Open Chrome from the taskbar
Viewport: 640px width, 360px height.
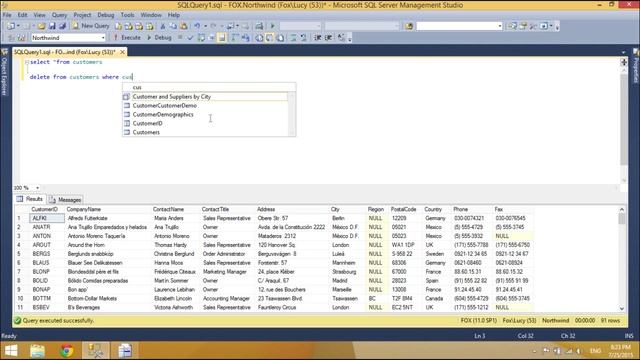point(67,351)
